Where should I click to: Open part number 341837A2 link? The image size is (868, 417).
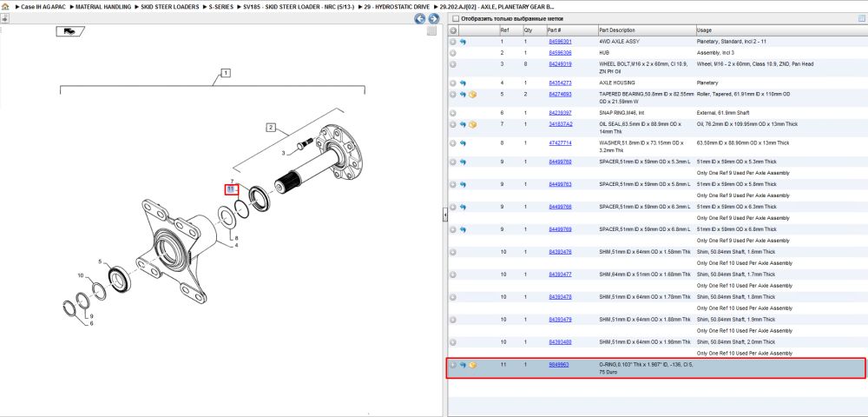point(561,124)
